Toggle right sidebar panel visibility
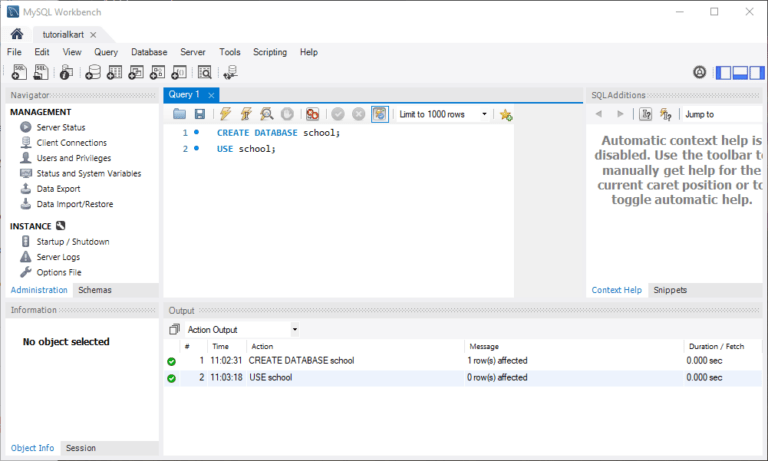 (757, 73)
